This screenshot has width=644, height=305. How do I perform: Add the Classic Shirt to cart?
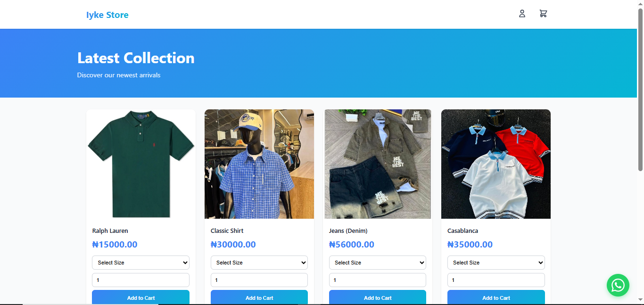tap(259, 297)
